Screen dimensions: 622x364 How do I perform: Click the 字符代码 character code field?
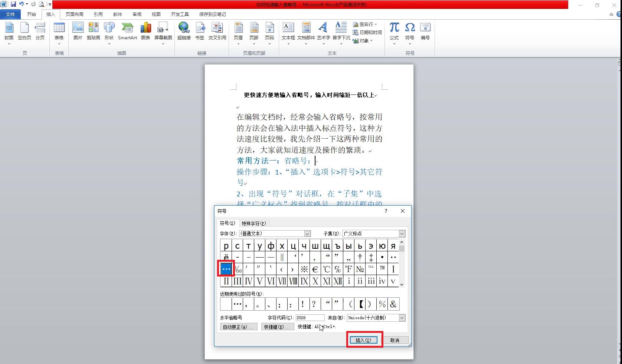point(310,318)
